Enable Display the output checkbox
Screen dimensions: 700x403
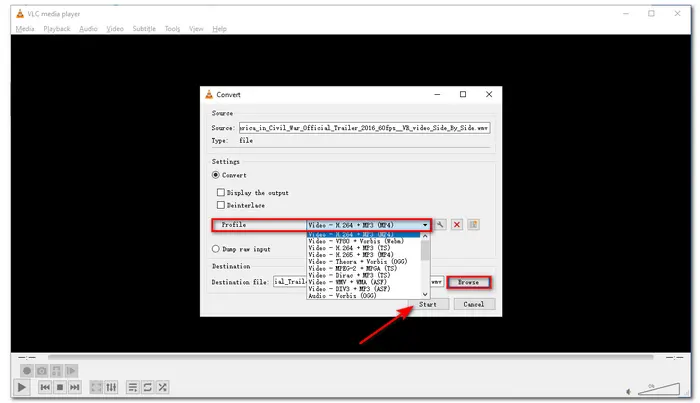(221, 192)
